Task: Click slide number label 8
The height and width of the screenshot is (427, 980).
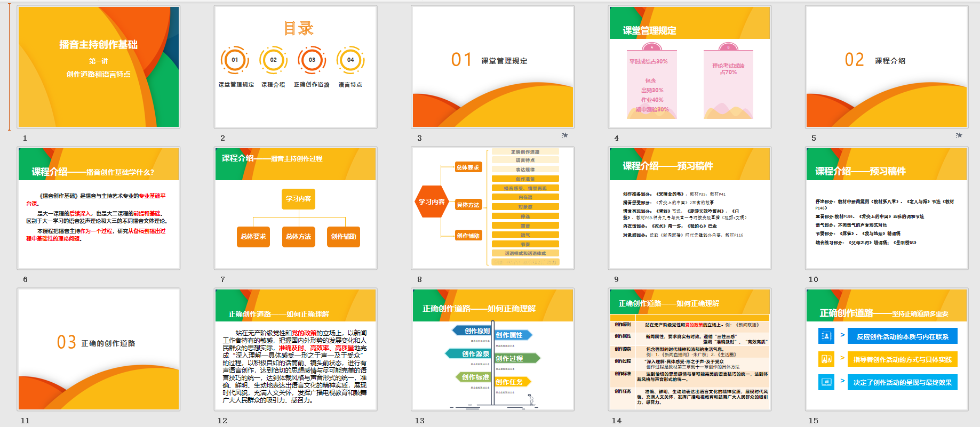Action: click(419, 279)
